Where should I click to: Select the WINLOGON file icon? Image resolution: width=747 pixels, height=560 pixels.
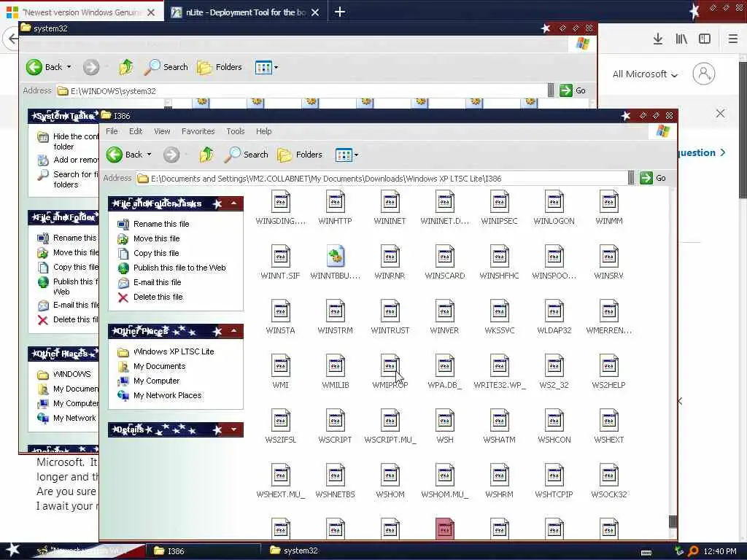554,202
